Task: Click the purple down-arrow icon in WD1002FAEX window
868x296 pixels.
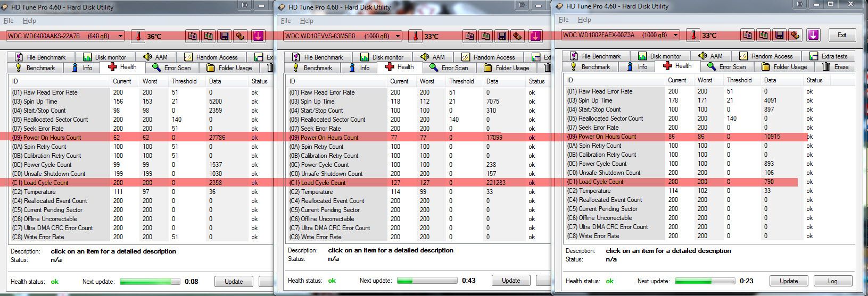Action: (x=813, y=35)
